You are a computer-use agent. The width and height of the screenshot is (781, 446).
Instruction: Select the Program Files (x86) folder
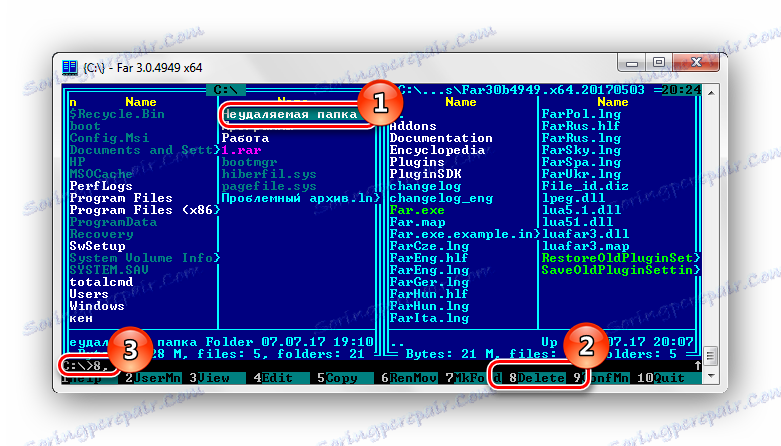tap(144, 210)
